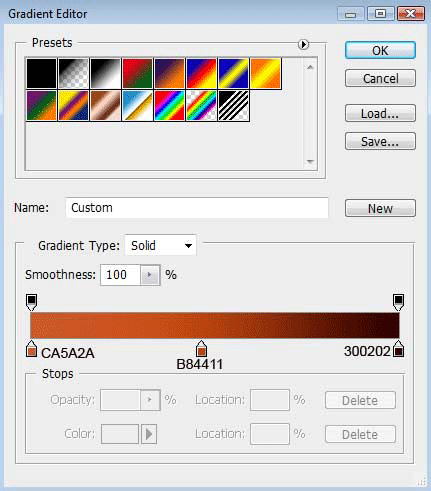
Task: Maximize the Gradient Editor window
Action: coord(380,14)
